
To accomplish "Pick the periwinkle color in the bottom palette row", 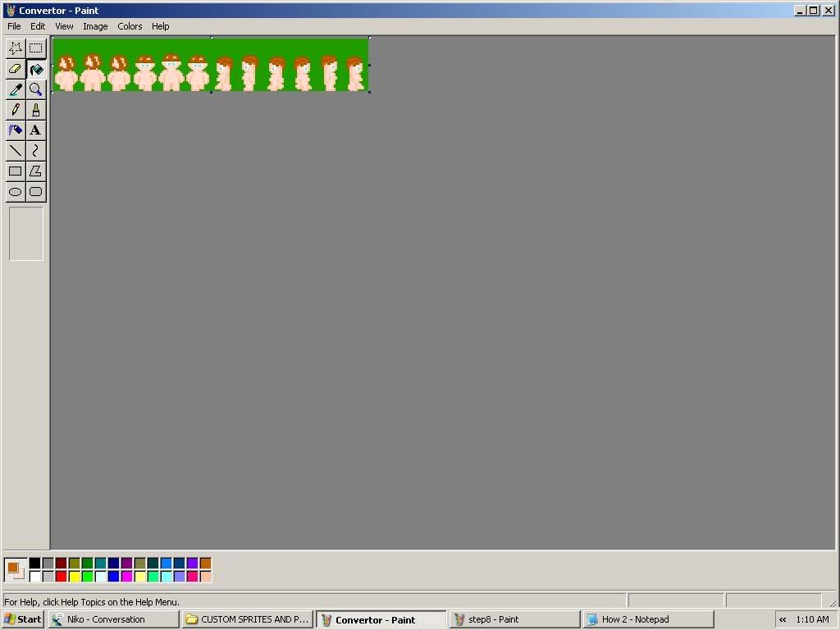I will [180, 577].
